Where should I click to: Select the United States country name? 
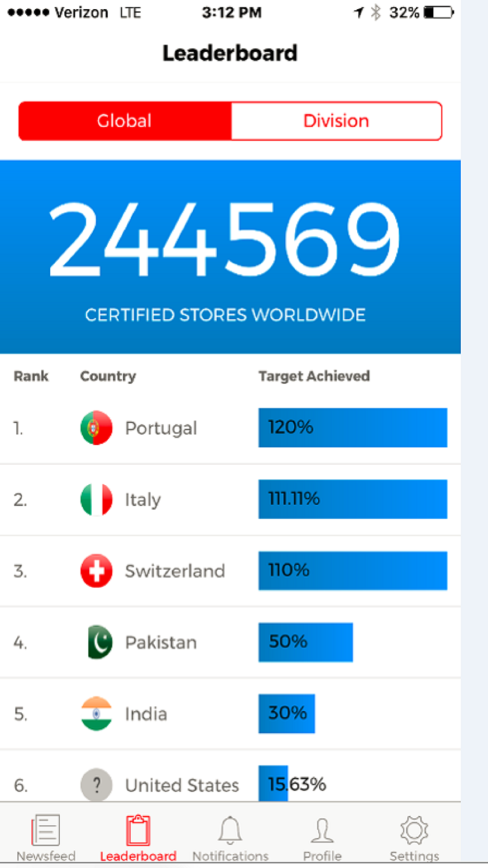point(182,785)
